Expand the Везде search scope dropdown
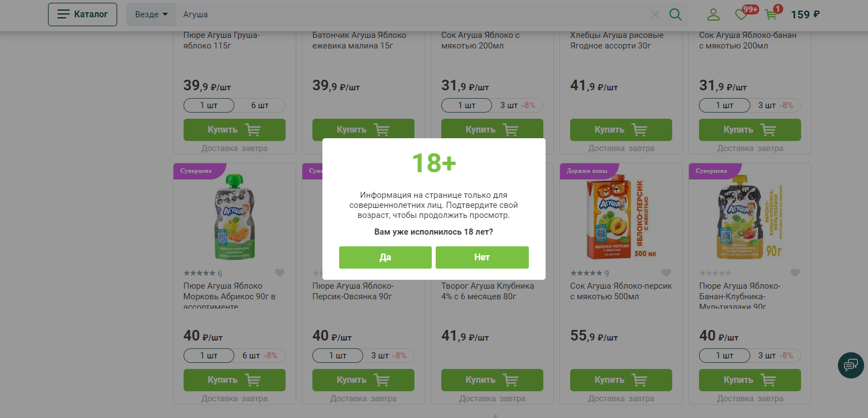This screenshot has width=868, height=418. (x=151, y=14)
